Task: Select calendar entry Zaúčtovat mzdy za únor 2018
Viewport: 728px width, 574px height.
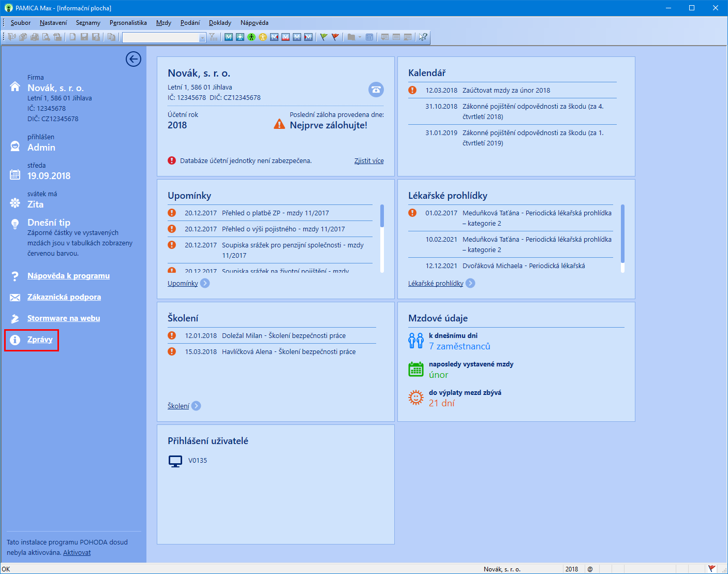Action: click(x=512, y=90)
